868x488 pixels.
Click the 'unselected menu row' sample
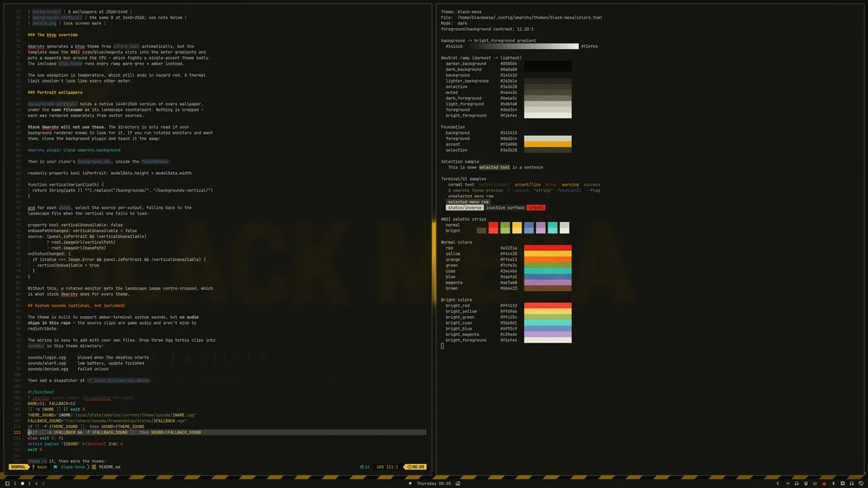tap(471, 196)
